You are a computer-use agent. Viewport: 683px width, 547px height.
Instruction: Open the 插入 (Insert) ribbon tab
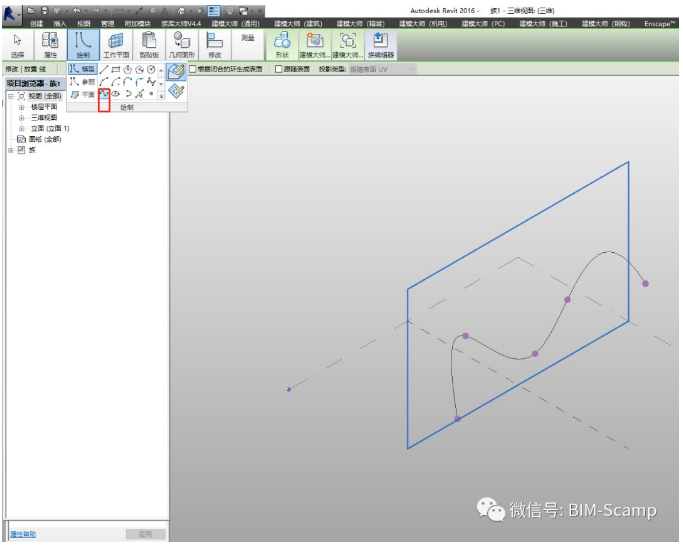click(x=60, y=22)
